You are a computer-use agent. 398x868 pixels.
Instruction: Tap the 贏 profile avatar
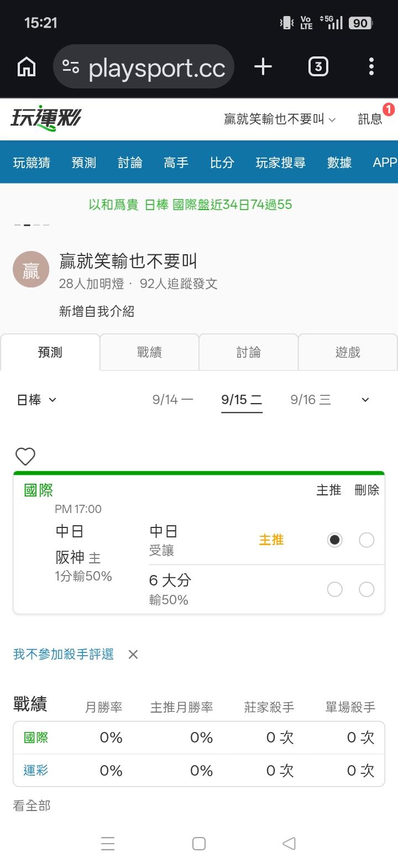(31, 271)
